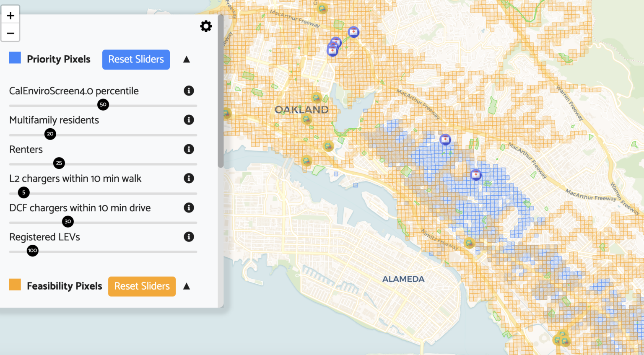Click the orange Feasibility Pixels color swatch
Image resolution: width=644 pixels, height=355 pixels.
click(15, 285)
